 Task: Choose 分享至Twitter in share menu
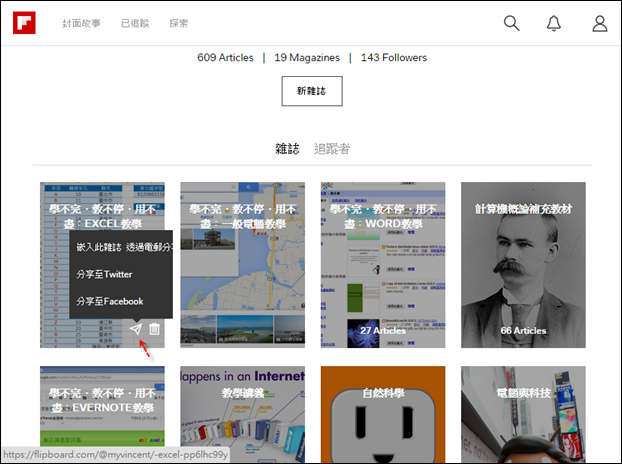point(104,274)
